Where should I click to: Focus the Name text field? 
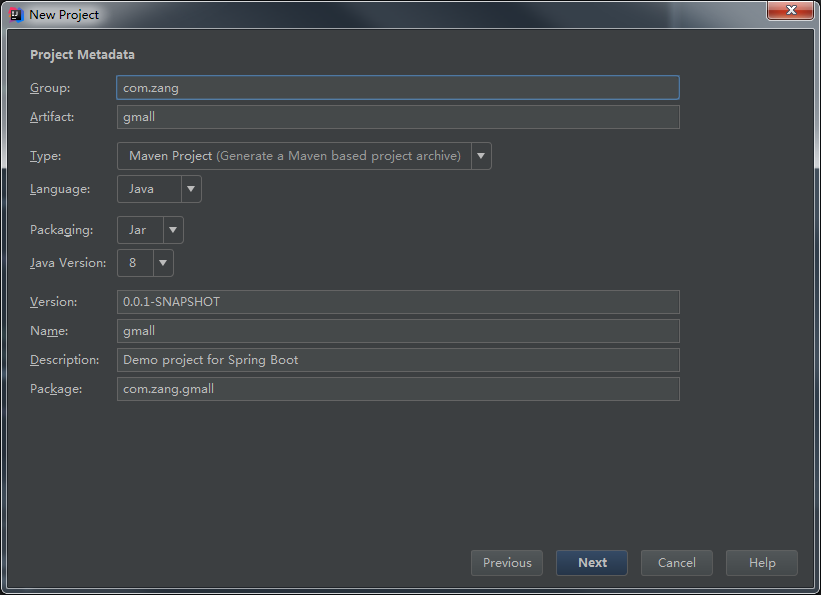pos(398,331)
